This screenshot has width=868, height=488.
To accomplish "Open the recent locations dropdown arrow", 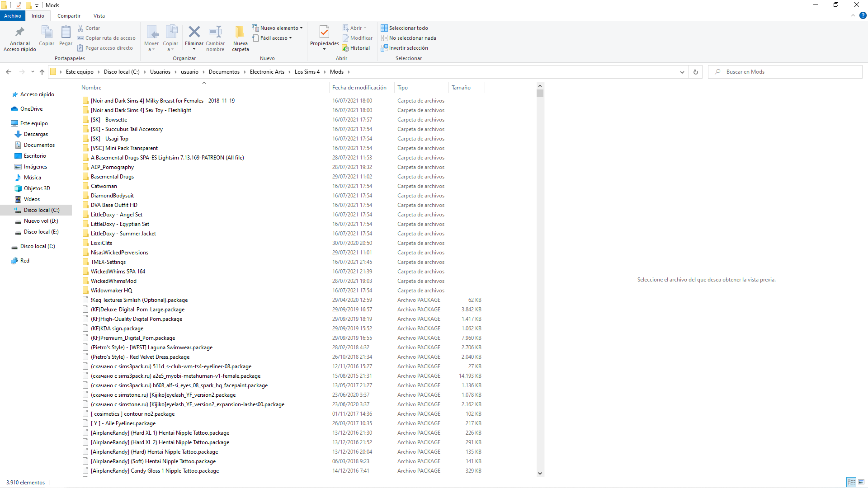I will coord(33,72).
